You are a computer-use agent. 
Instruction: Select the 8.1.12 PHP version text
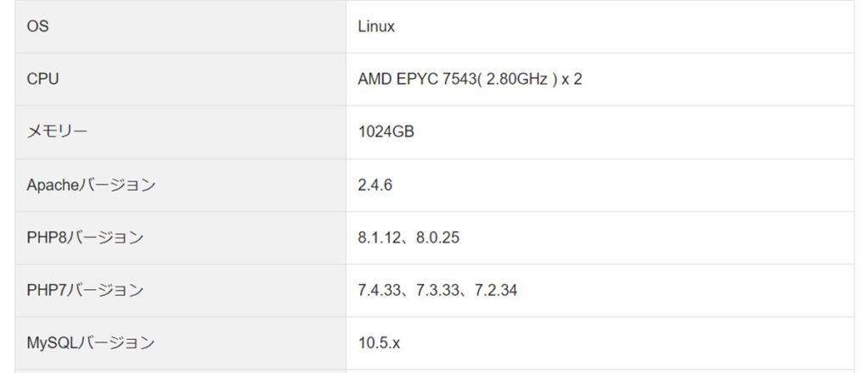tap(379, 237)
